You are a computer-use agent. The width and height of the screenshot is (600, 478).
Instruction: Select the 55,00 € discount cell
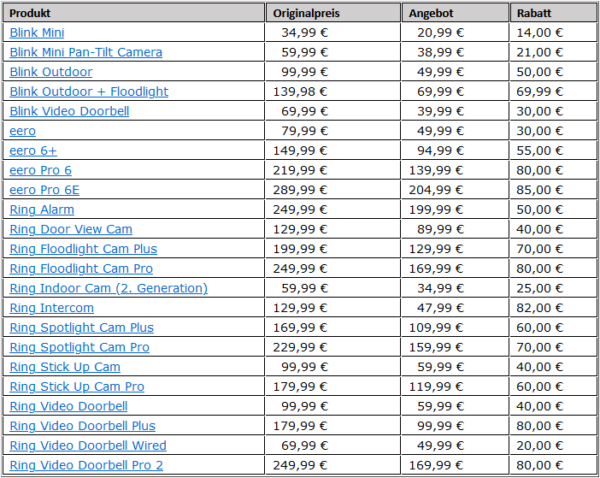point(553,150)
